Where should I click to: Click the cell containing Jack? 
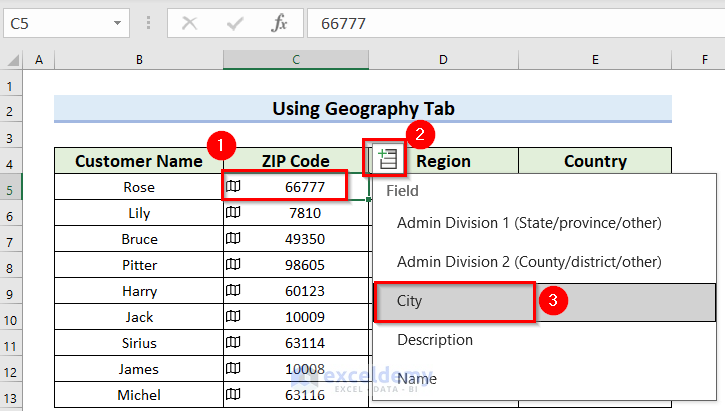pos(139,317)
